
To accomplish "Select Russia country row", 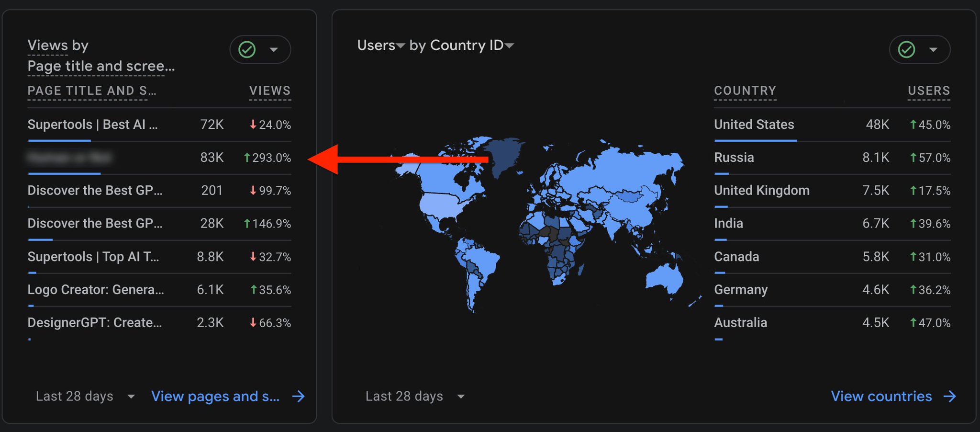I will [x=832, y=158].
